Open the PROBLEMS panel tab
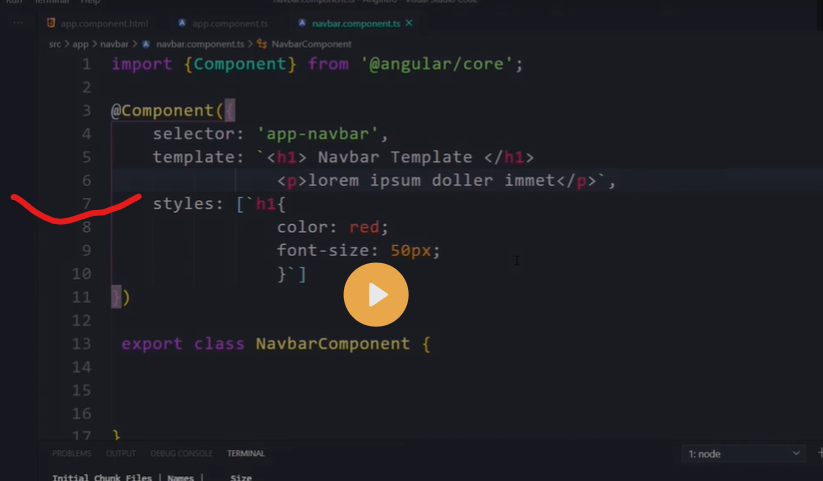The image size is (823, 481). click(72, 454)
